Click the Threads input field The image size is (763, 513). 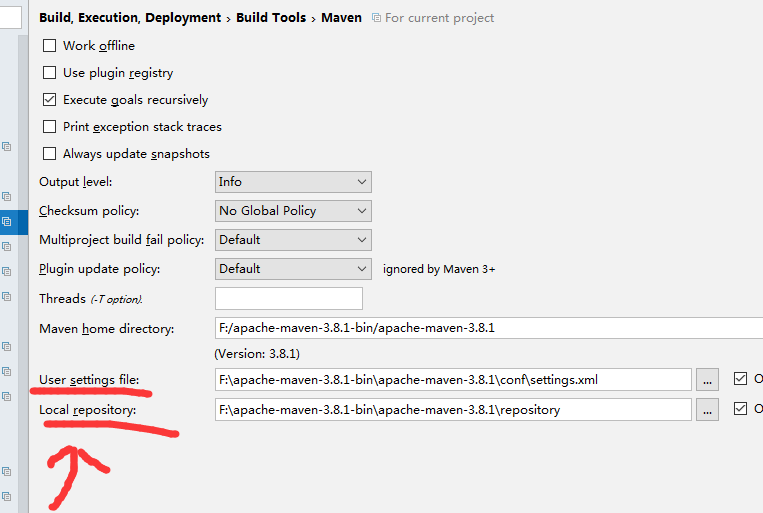[288, 298]
